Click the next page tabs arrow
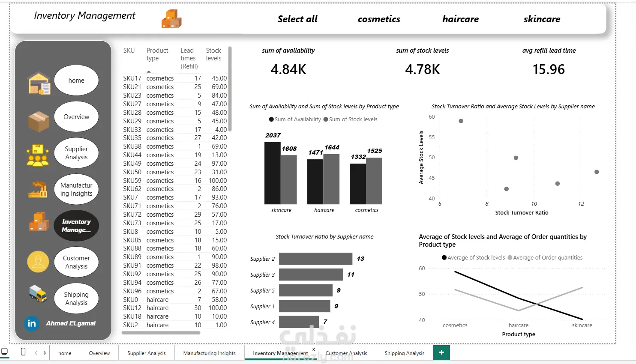The height and width of the screenshot is (364, 636). pos(45,353)
